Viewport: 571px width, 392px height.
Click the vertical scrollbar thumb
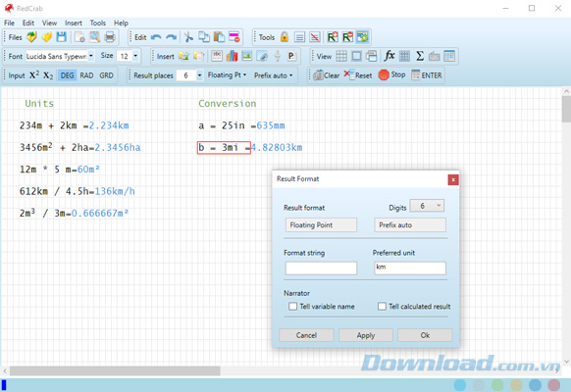coord(566,109)
